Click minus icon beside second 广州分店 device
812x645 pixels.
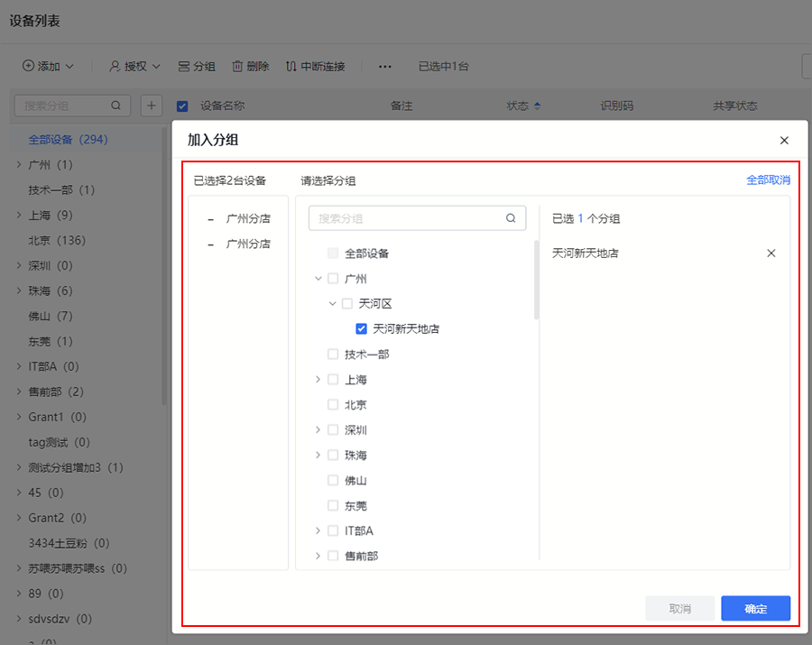(211, 244)
